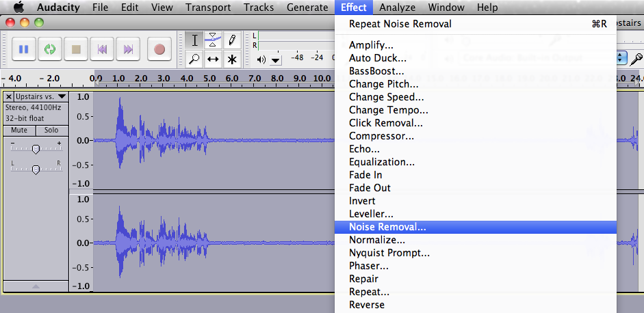Stop playback with the Stop button

[x=76, y=49]
